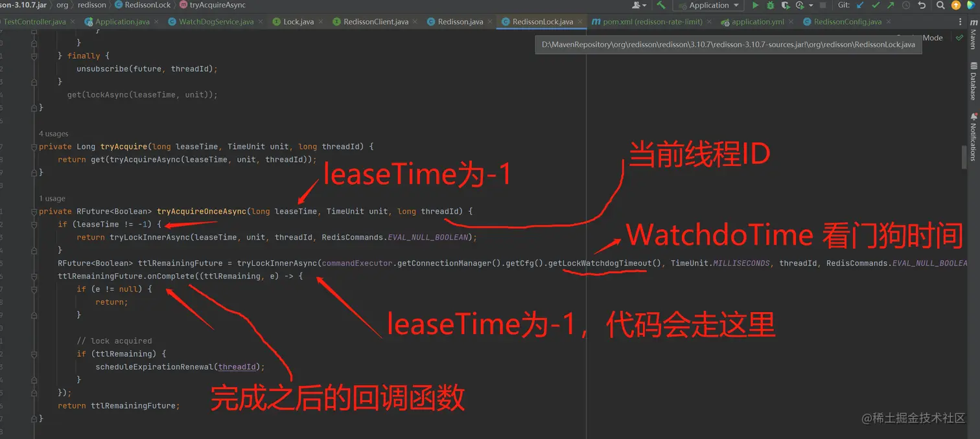The width and height of the screenshot is (980, 439).
Task: Collapse the tryAcquire method fold marker
Action: click(x=33, y=147)
